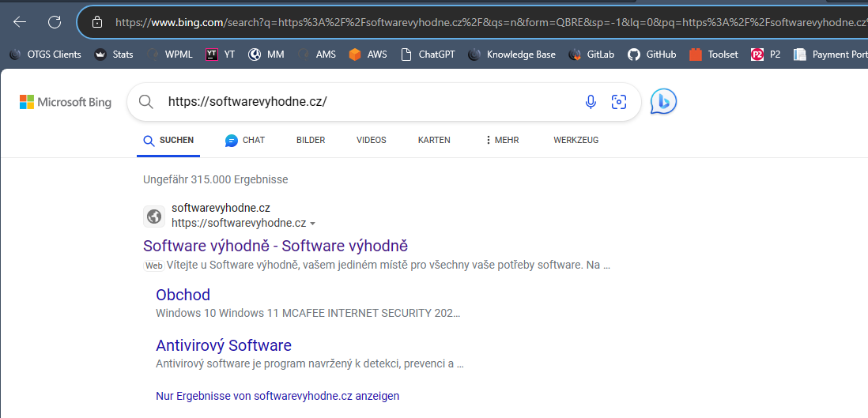
Task: Open the MEHR more-options menu
Action: click(x=501, y=140)
